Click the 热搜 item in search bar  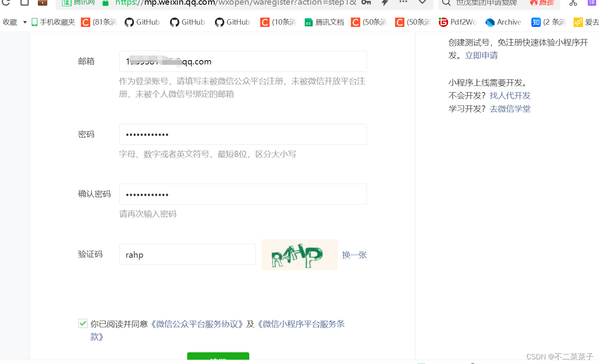coord(542,3)
